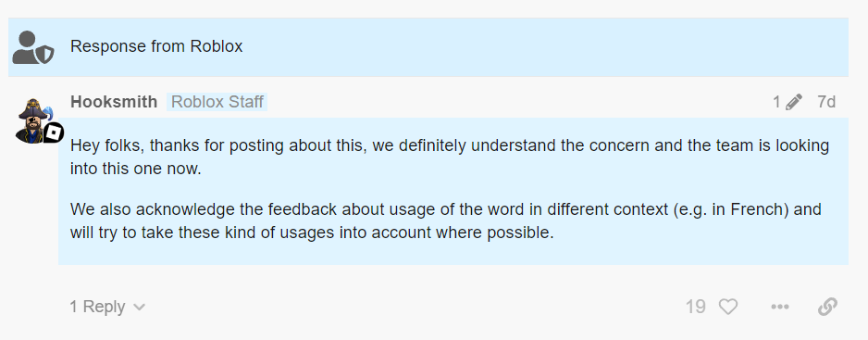Screen dimensions: 868x340
Task: Click the first paragraph starting Hey folks
Action: [x=450, y=157]
